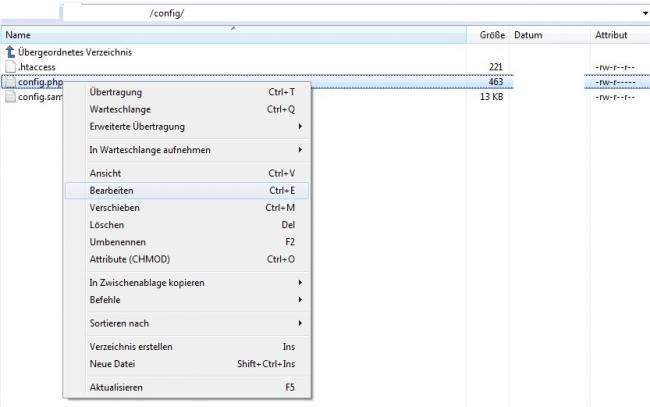Click the config.php file icon
Image resolution: width=650 pixels, height=407 pixels.
tap(10, 82)
